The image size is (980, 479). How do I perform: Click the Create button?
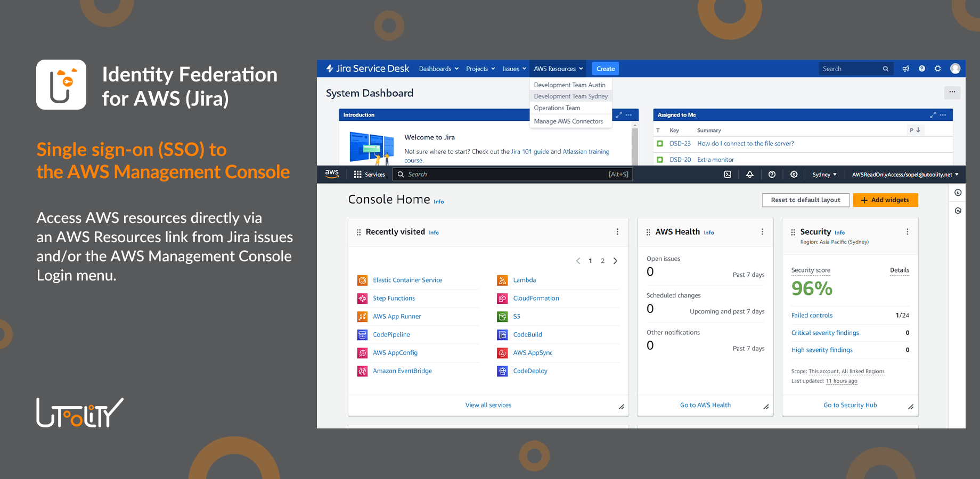(606, 69)
